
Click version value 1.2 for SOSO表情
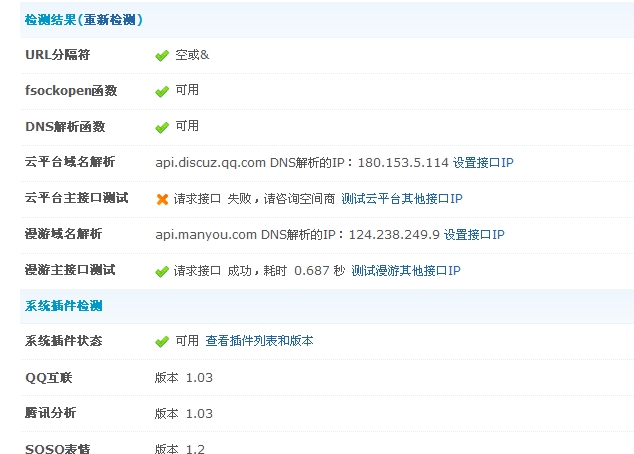(x=195, y=449)
